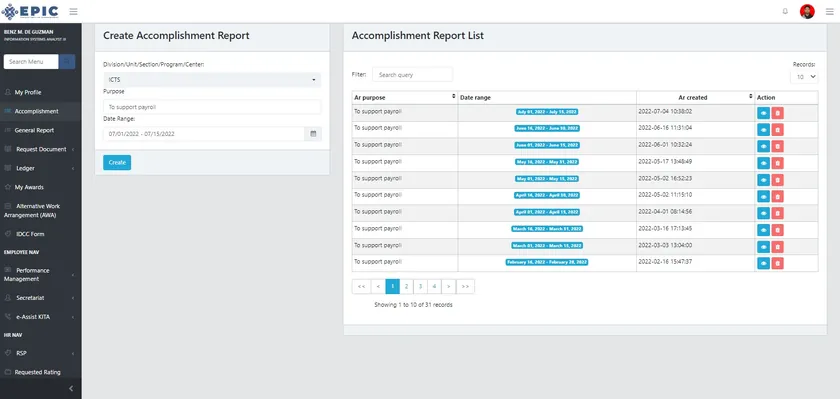Go to next page with > button
Viewport: 840px width, 399px height.
449,287
